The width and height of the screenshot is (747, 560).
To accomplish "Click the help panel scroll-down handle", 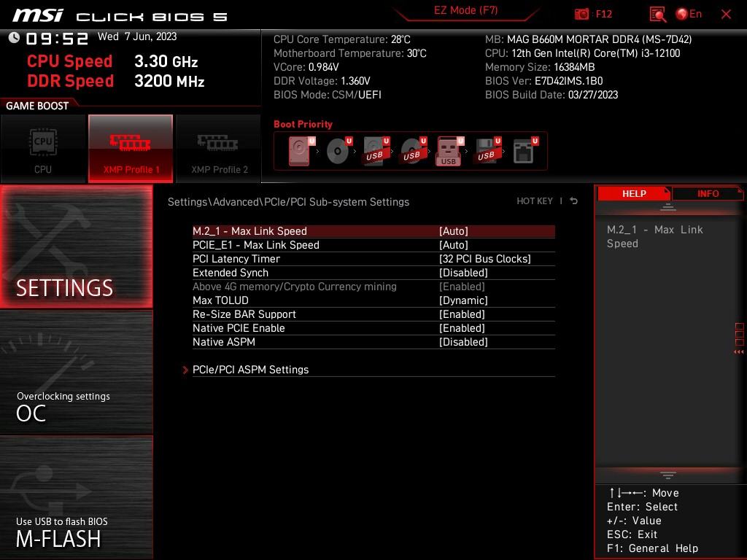I will click(668, 475).
